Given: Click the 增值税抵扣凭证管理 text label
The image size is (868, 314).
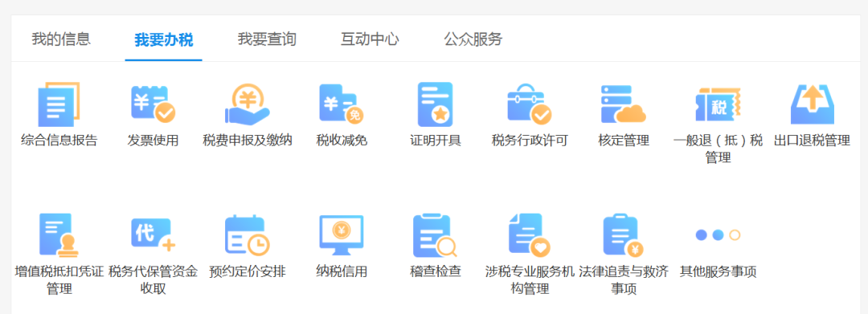Looking at the screenshot, I should (59, 279).
